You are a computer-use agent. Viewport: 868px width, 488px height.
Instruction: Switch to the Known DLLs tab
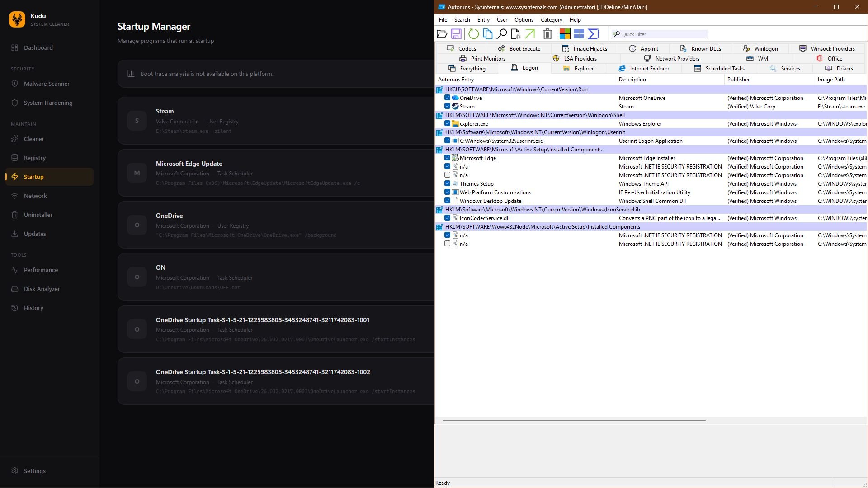coord(700,48)
